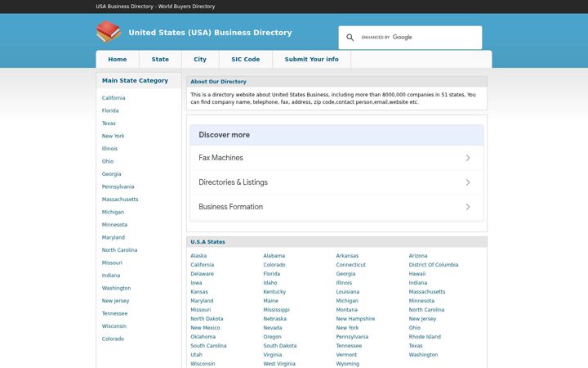
Task: Select New York in sidebar category
Action: (113, 136)
